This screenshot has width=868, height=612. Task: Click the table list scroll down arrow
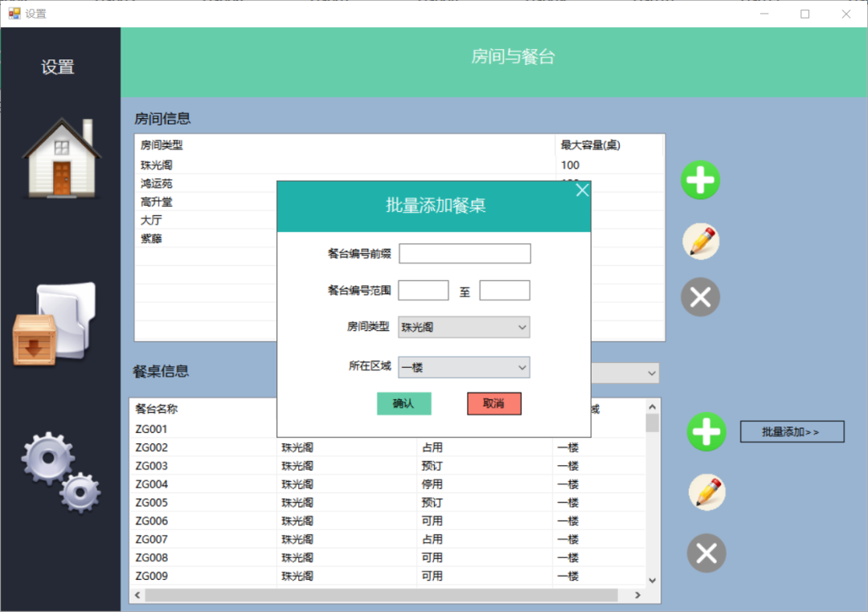tap(652, 580)
